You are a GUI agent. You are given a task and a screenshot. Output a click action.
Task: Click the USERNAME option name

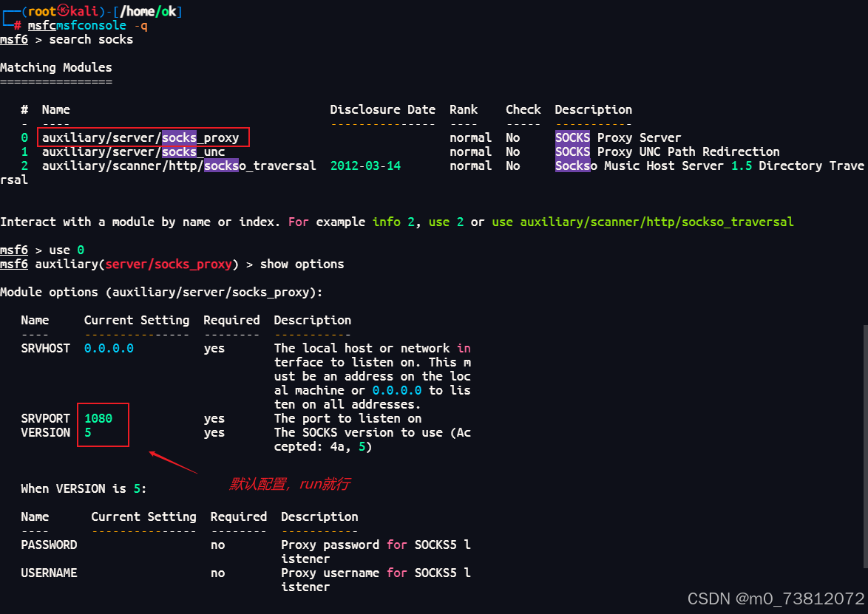pyautogui.click(x=49, y=573)
